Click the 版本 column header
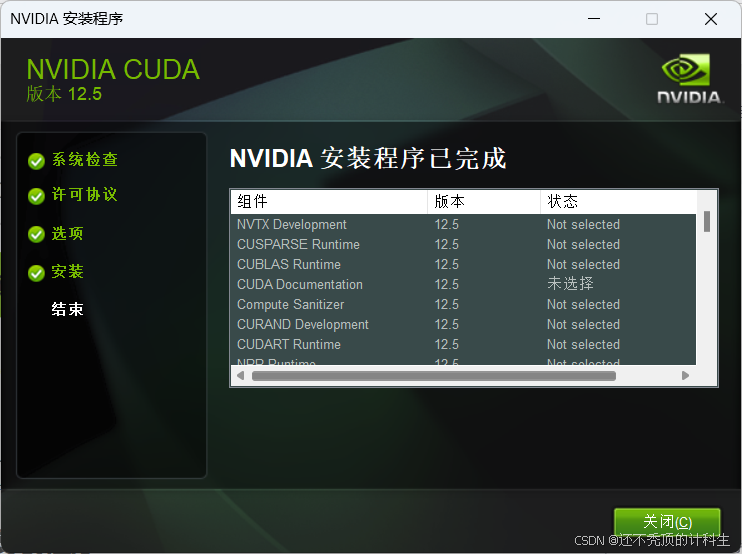Viewport: 742px width, 554px height. pos(484,202)
